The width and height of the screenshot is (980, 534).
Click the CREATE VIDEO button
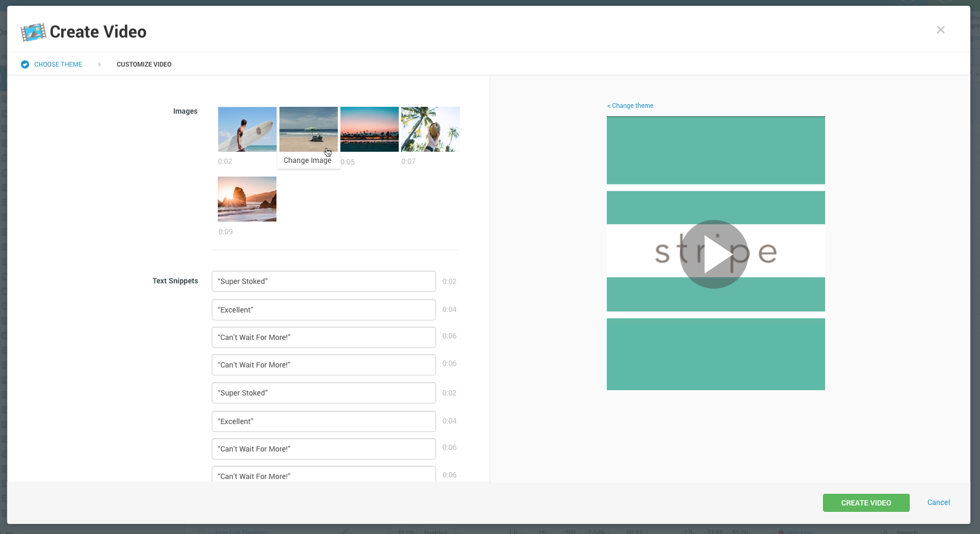click(x=865, y=503)
